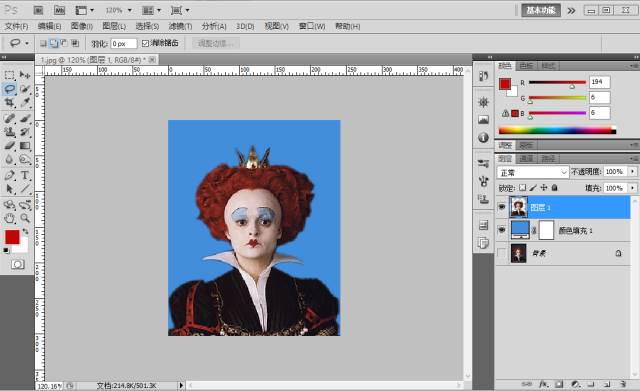Screen dimensions: 640x391
Task: Select the Clone Stamp tool
Action: (x=9, y=132)
